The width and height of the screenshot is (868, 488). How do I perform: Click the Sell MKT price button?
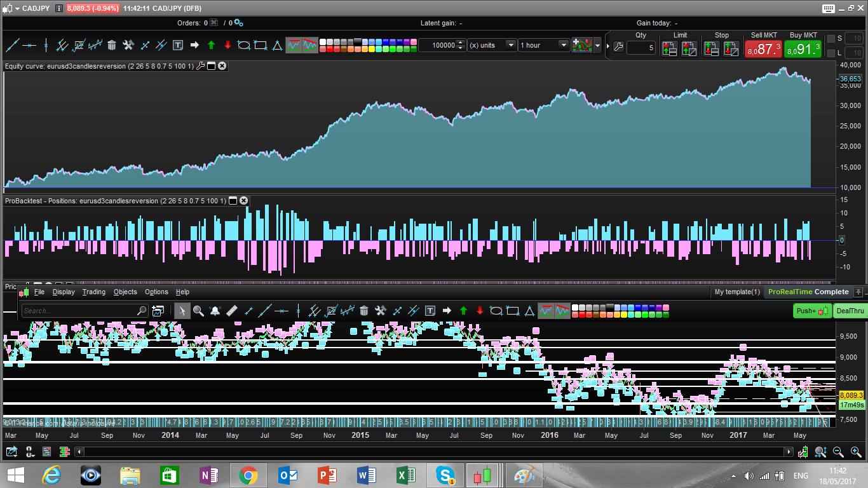pos(763,49)
